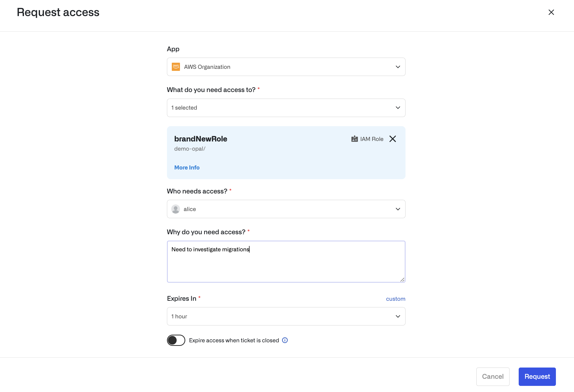Click alice's avatar icon
This screenshot has height=392, width=574.
(x=176, y=209)
